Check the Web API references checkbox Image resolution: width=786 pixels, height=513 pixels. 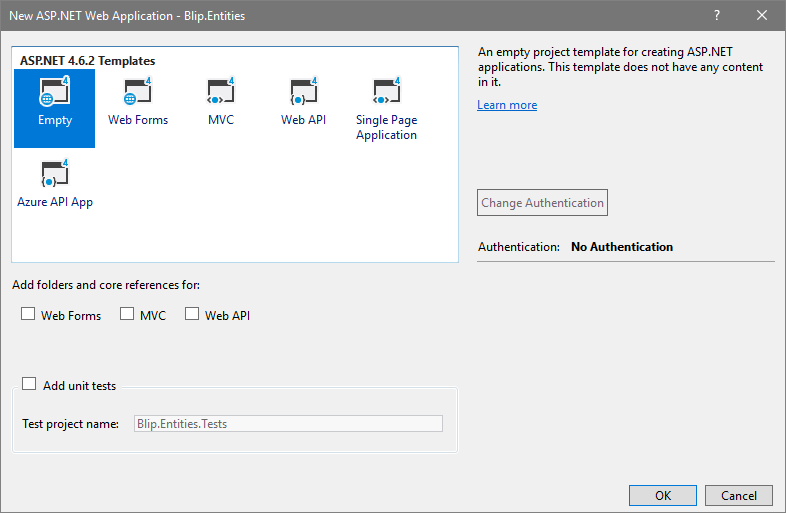192,314
